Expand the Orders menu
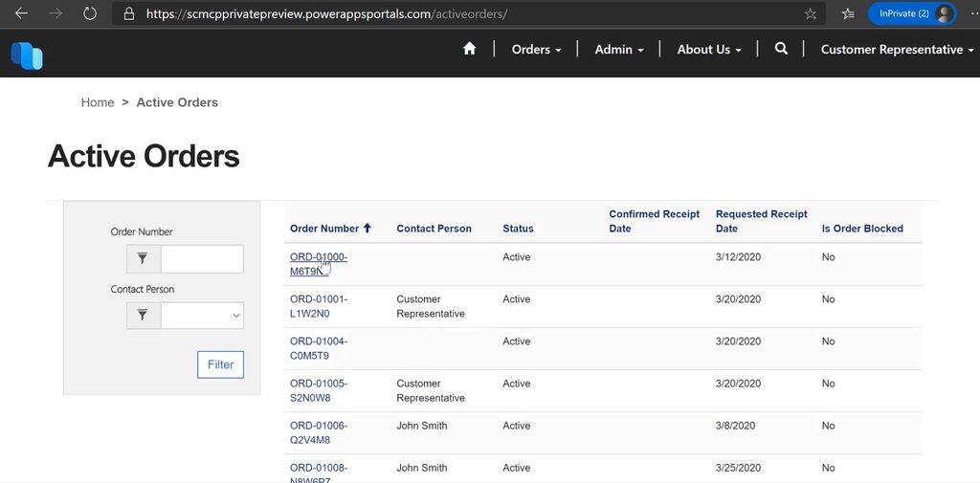Viewport: 980px width, 483px height. [536, 50]
